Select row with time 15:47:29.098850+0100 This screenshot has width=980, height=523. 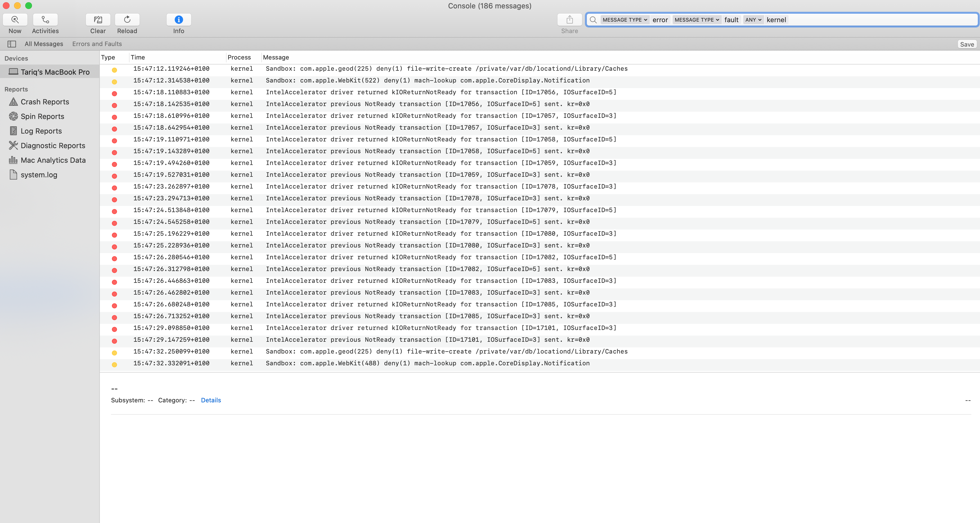[x=540, y=328]
